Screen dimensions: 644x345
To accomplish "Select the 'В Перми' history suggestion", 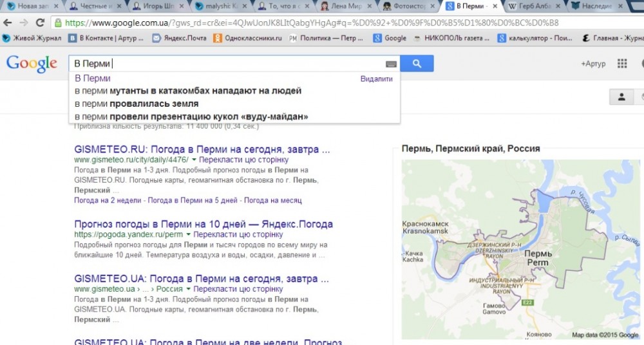I will (x=93, y=78).
